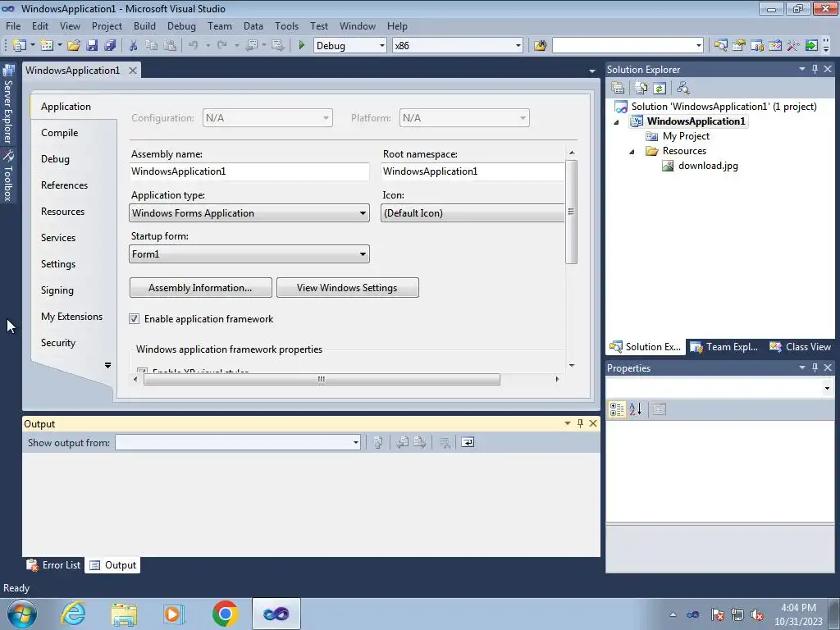Open Solution Explorer from the toolbar icon
This screenshot has height=630, width=840.
(x=720, y=46)
